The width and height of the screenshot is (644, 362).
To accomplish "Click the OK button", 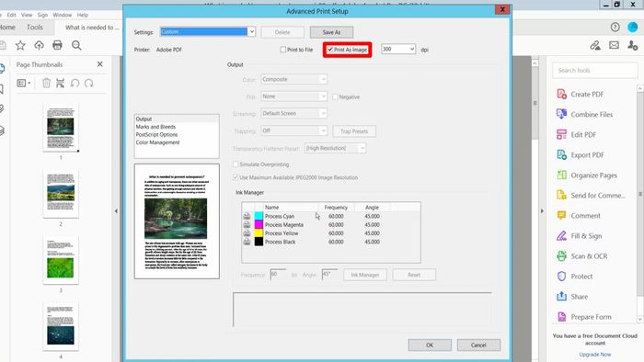I will 430,345.
